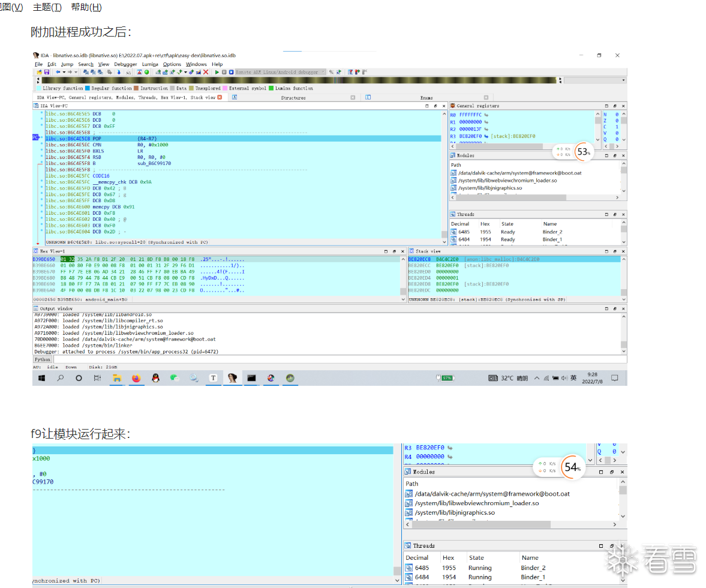
Task: Open back-history dropdown arrow
Action: (x=64, y=72)
